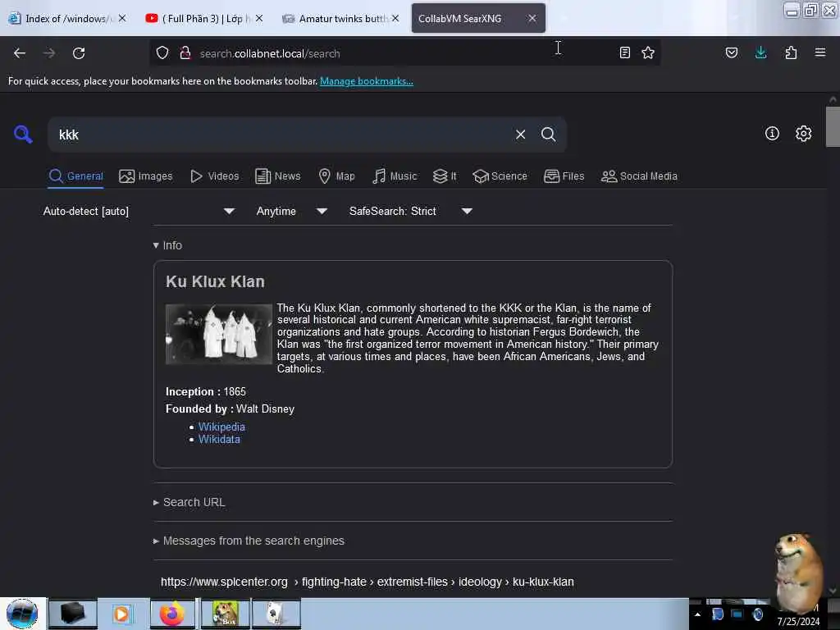Viewport: 840px width, 630px height.
Task: Switch to the YouTube Full Phần 3 tab
Action: (x=204, y=18)
